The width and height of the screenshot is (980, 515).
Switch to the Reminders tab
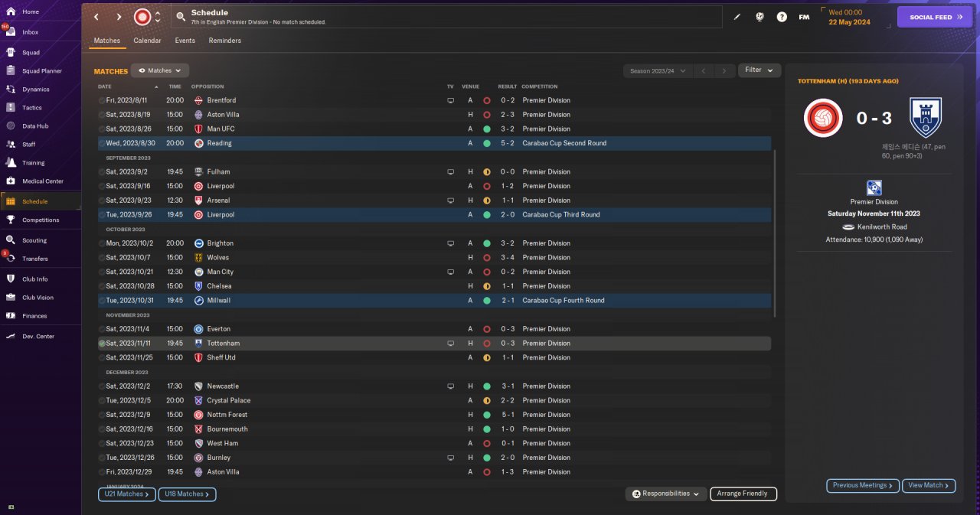pyautogui.click(x=225, y=41)
